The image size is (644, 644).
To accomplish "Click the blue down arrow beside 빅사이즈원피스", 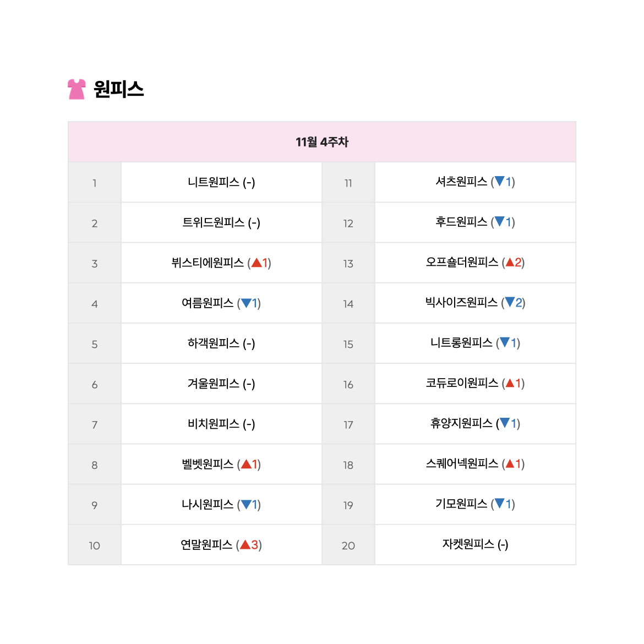I will [510, 302].
